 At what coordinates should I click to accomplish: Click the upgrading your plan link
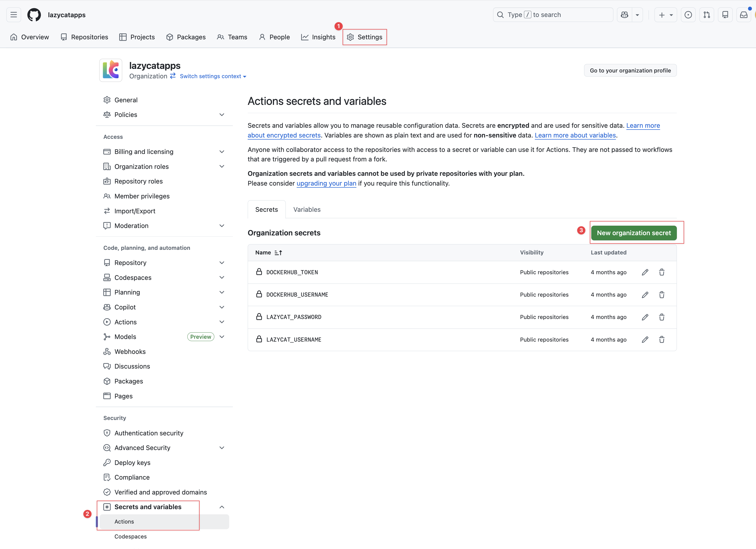point(326,183)
